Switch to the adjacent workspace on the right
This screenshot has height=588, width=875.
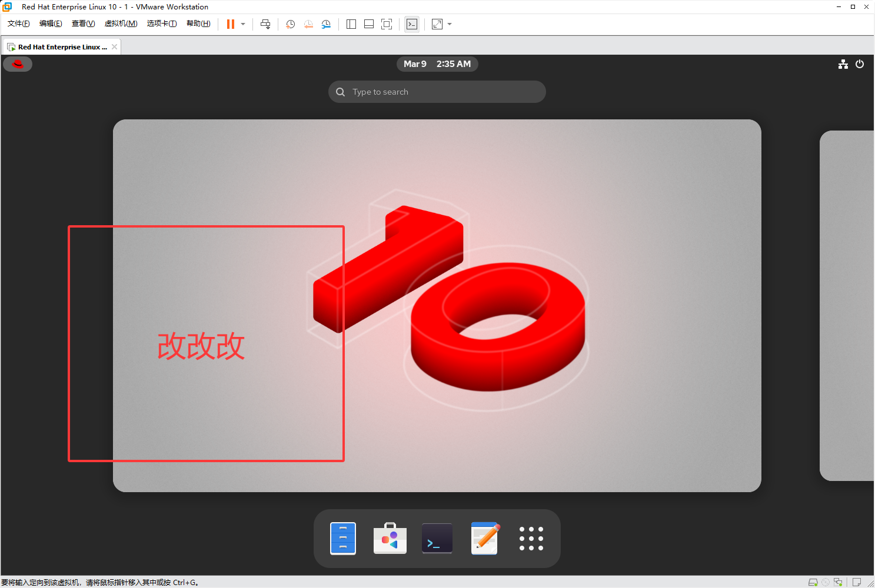pyautogui.click(x=847, y=306)
